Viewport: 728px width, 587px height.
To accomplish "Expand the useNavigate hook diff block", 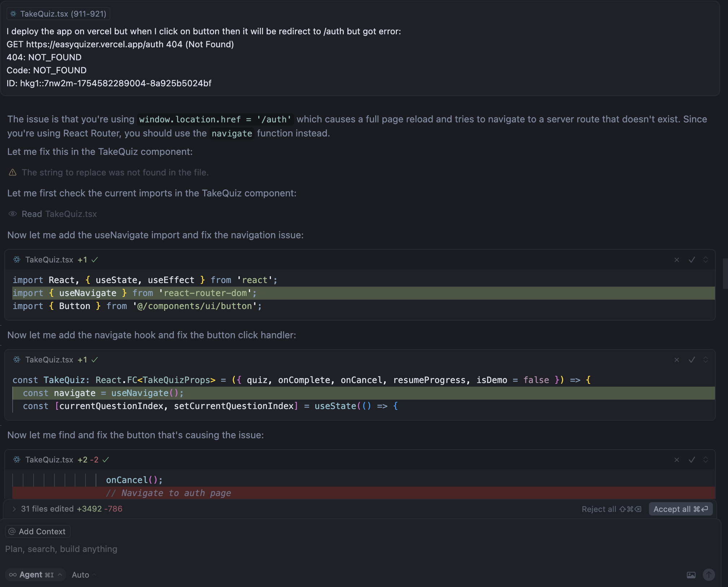I will [706, 360].
